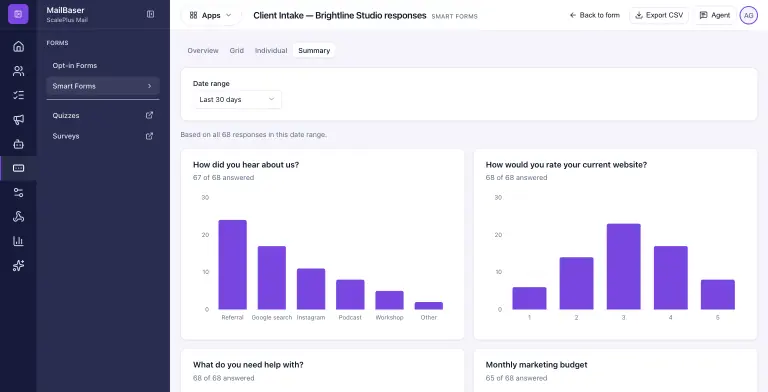Image resolution: width=768 pixels, height=392 pixels.
Task: Open the sliders settings icon
Action: click(18, 193)
